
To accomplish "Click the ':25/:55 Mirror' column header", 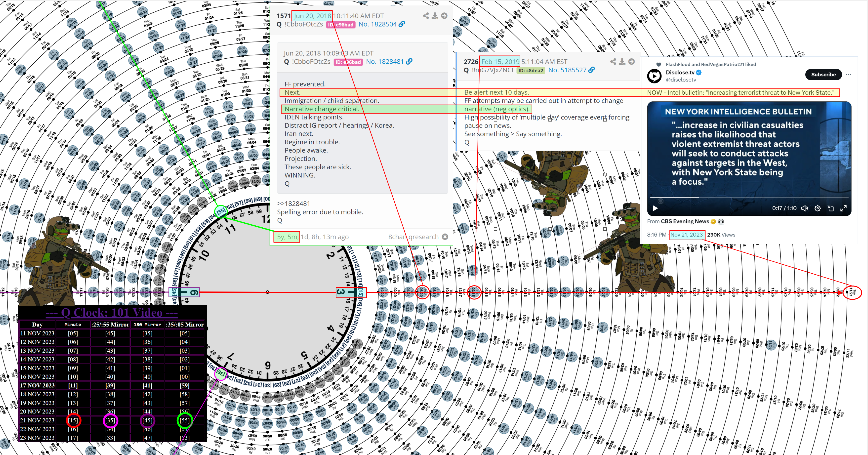I will 110,325.
